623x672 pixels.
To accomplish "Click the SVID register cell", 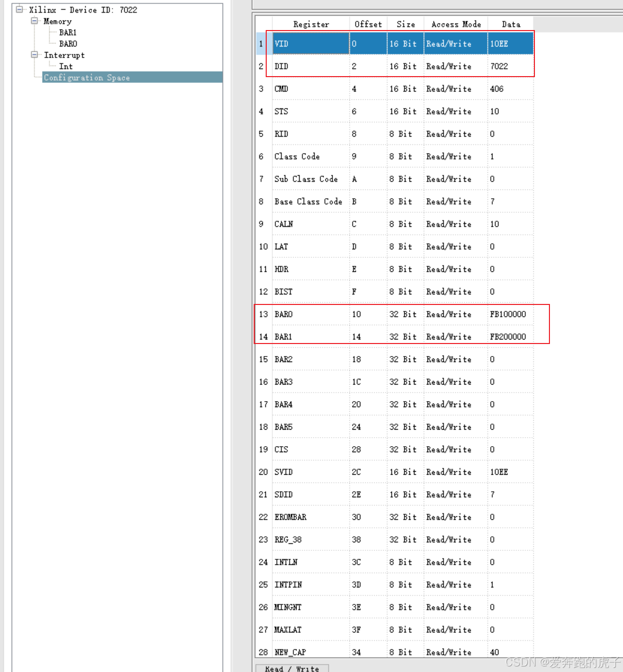I will click(x=311, y=472).
